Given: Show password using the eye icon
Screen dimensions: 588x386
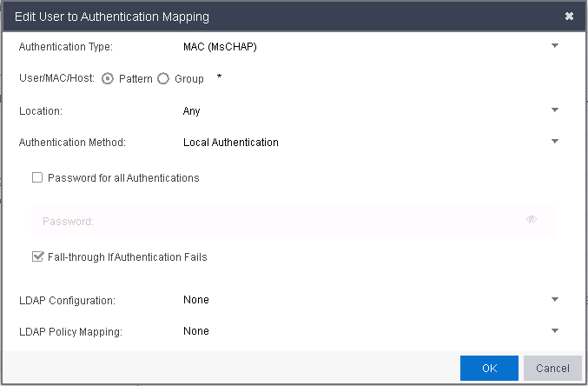Looking at the screenshot, I should pos(532,220).
